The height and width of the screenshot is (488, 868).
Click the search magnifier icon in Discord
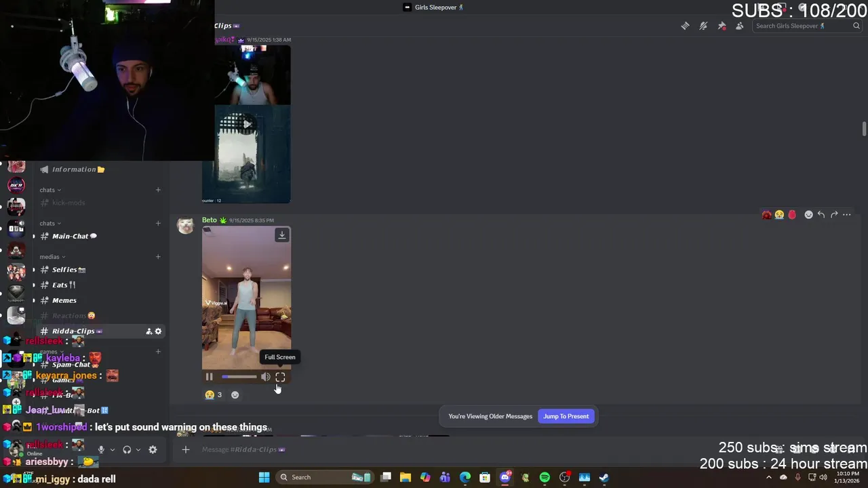(856, 26)
